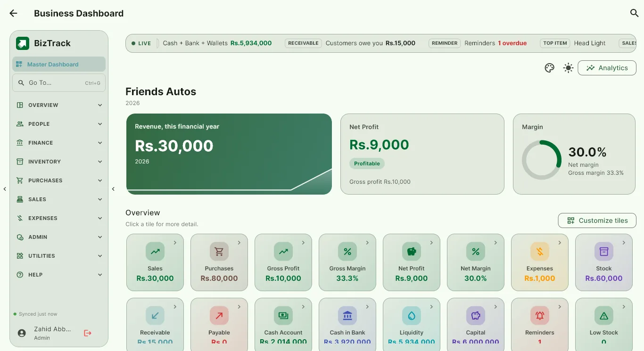Screen dimensions: 644x351
Task: Expand the People sidebar section
Action: (59, 124)
